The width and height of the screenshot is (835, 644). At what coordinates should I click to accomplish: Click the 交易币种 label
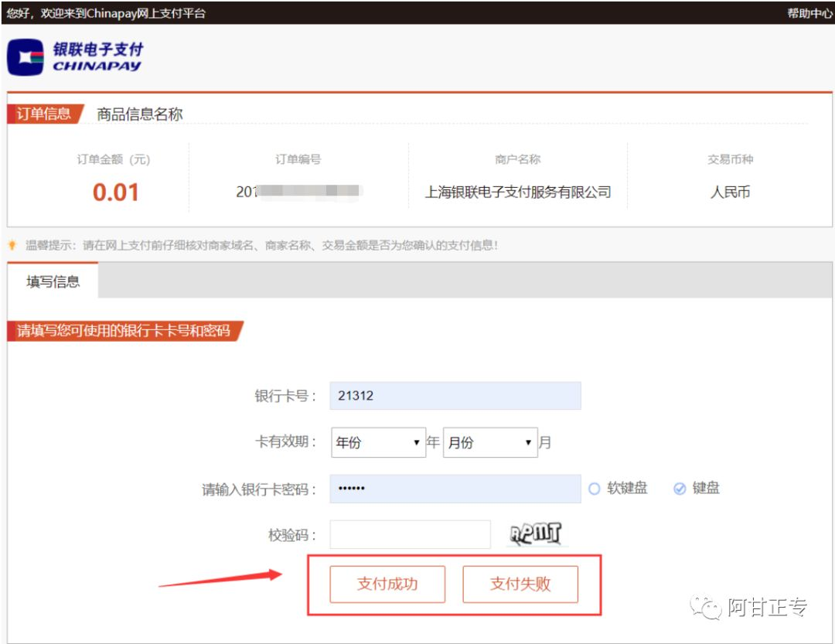[730, 159]
